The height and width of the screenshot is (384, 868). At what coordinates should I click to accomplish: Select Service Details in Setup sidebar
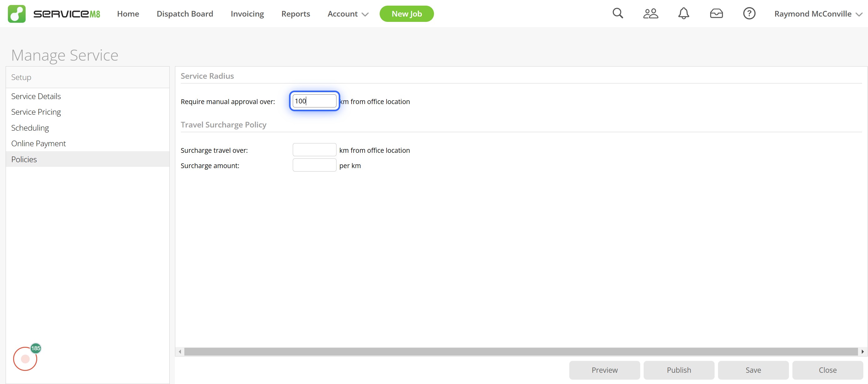(x=87, y=96)
